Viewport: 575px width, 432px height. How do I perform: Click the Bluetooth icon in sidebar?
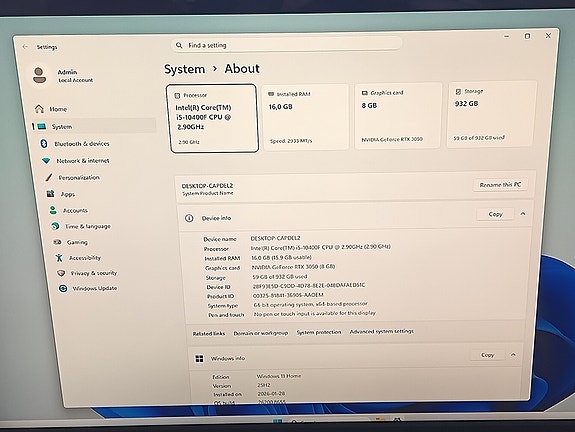point(44,143)
